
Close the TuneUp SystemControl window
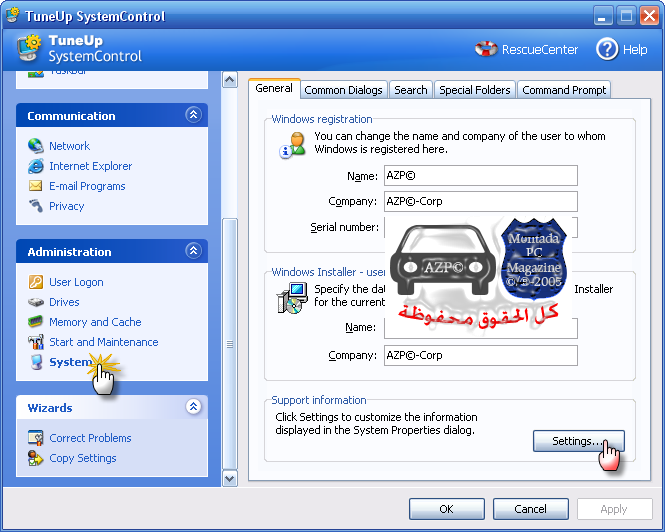pyautogui.click(x=649, y=17)
